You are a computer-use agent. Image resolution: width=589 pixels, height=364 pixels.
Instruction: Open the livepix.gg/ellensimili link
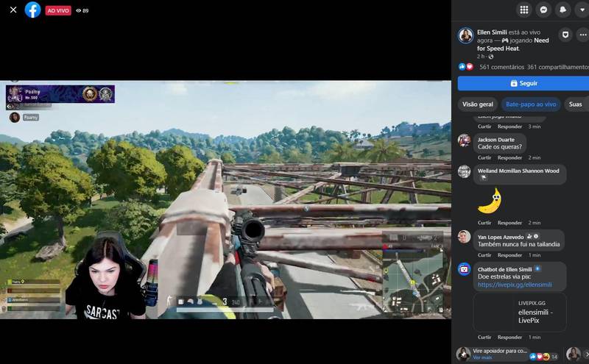tap(515, 285)
